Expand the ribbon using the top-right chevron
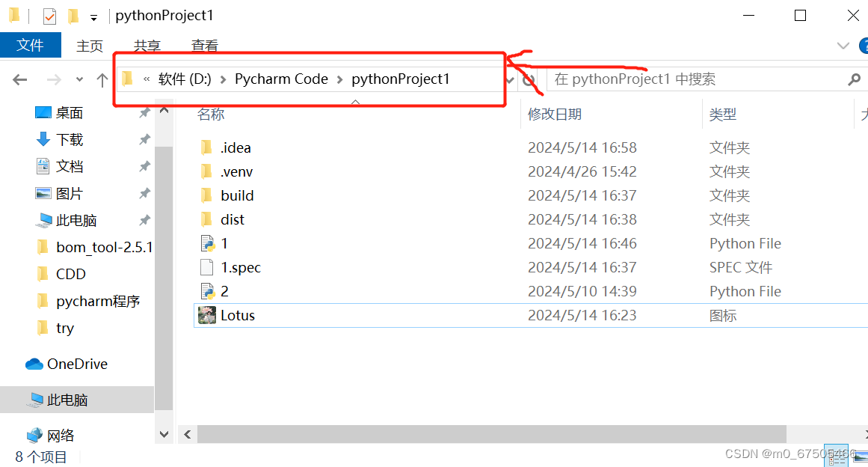 (842, 45)
